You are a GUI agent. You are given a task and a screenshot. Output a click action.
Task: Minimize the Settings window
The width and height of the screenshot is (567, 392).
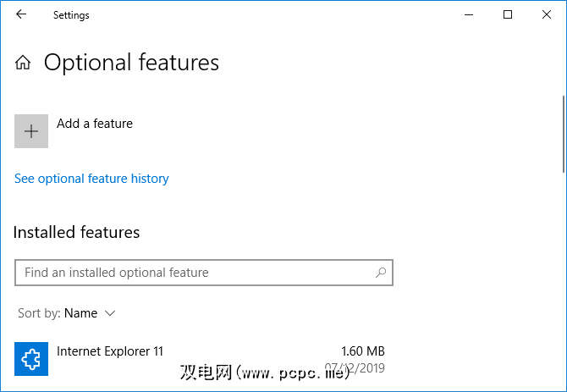469,14
